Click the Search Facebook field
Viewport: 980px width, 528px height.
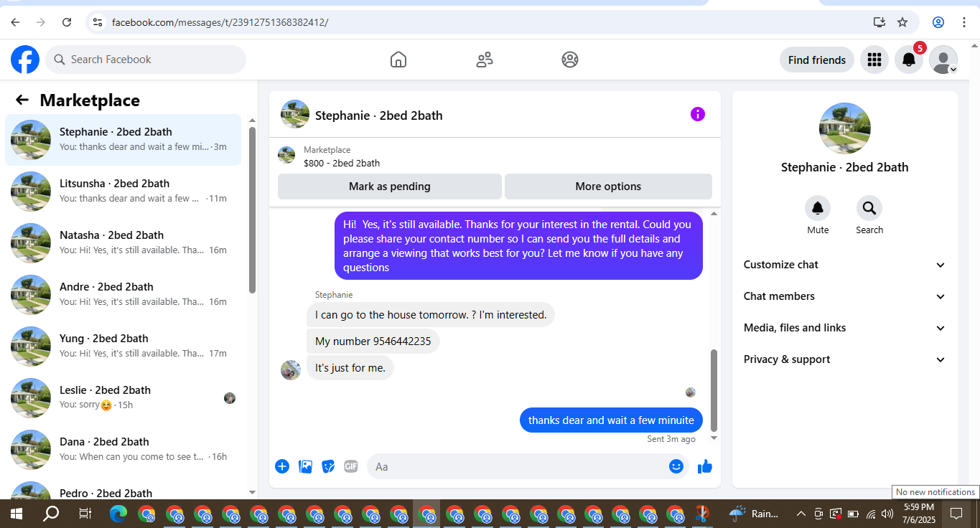[146, 60]
